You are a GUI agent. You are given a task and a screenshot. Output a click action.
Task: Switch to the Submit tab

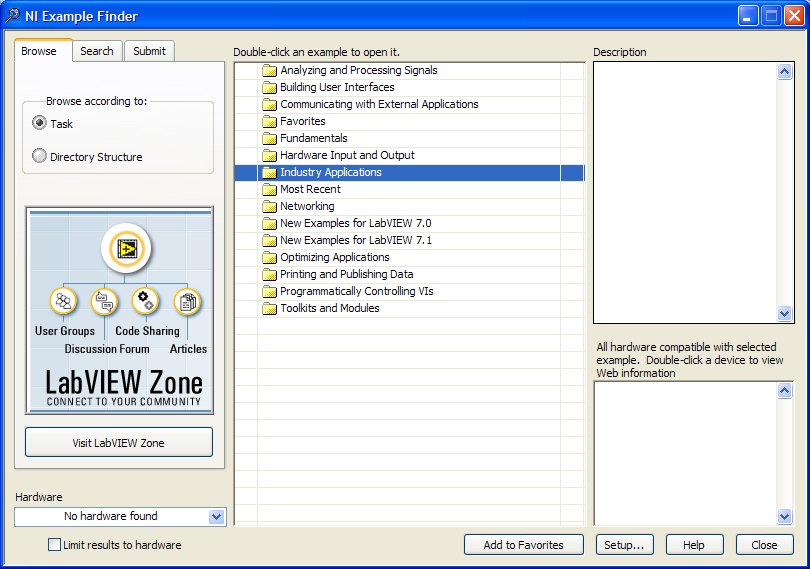(149, 51)
